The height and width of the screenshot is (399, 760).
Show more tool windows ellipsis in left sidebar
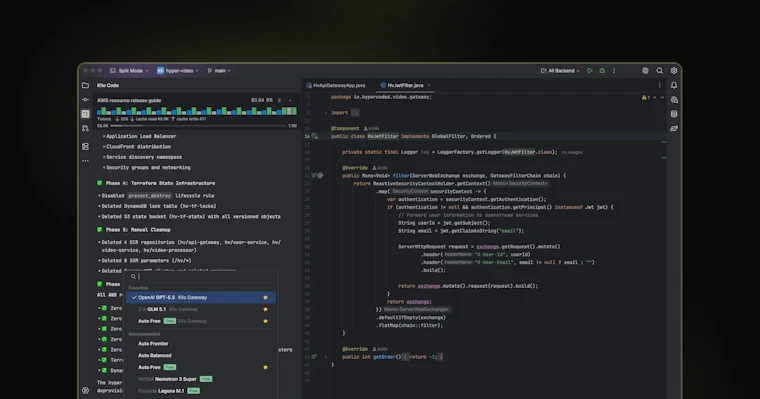coord(85,160)
